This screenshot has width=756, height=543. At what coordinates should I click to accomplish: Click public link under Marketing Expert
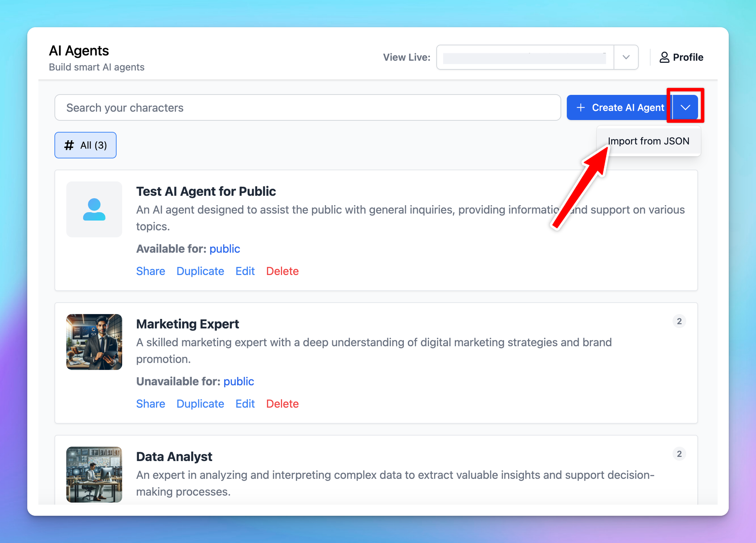click(239, 381)
